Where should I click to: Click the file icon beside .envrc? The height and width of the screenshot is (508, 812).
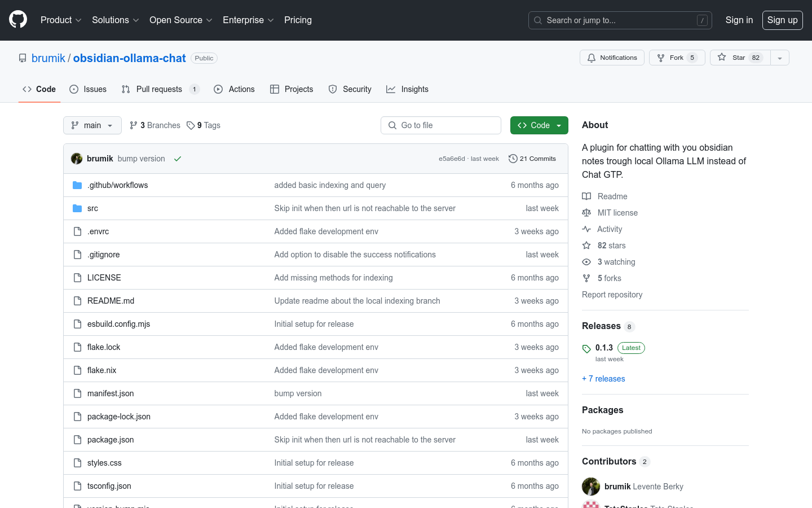coord(77,231)
